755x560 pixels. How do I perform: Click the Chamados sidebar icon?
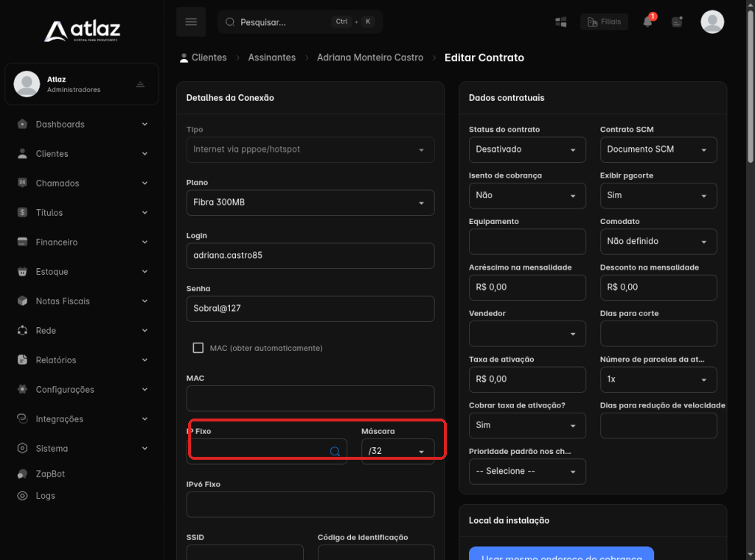[x=23, y=183]
